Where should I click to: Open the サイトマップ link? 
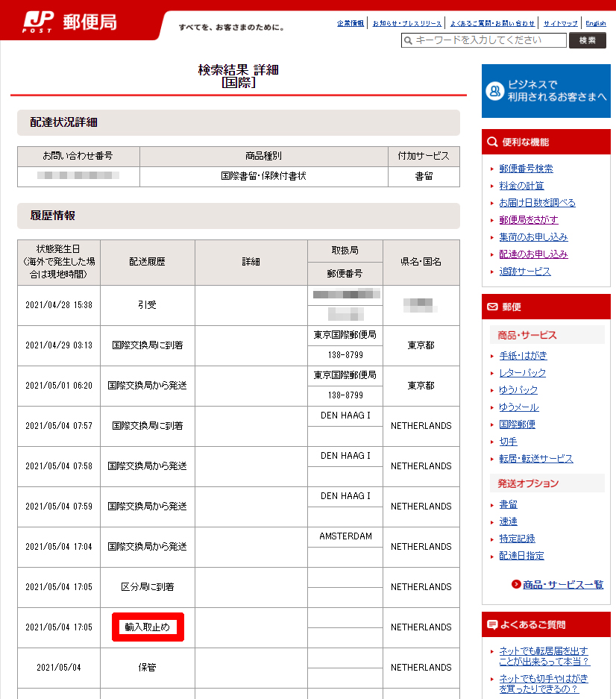[x=560, y=23]
